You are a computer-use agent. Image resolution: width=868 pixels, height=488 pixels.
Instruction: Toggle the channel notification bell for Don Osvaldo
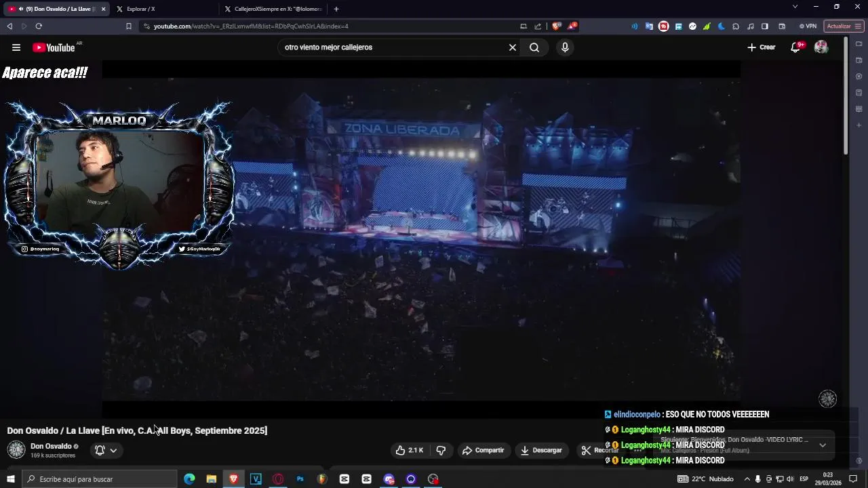click(100, 450)
